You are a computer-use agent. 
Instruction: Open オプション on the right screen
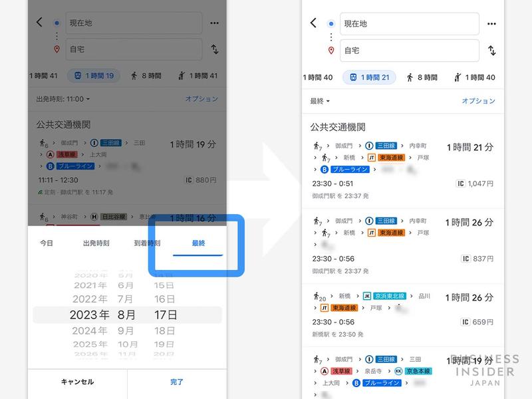pyautogui.click(x=478, y=101)
